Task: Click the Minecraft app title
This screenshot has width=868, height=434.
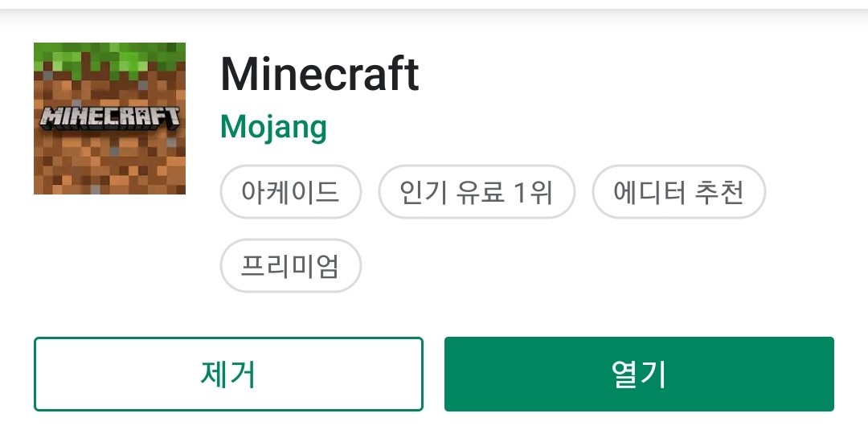Action: (319, 74)
